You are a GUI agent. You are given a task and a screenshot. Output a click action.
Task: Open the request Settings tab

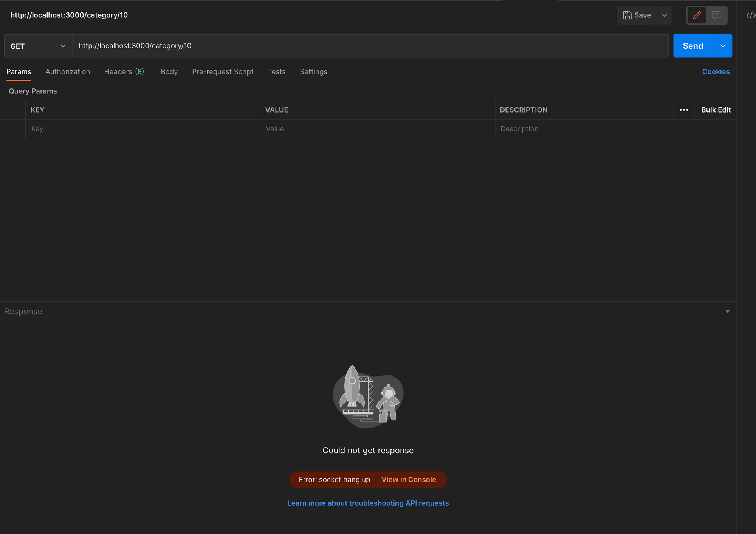[313, 72]
